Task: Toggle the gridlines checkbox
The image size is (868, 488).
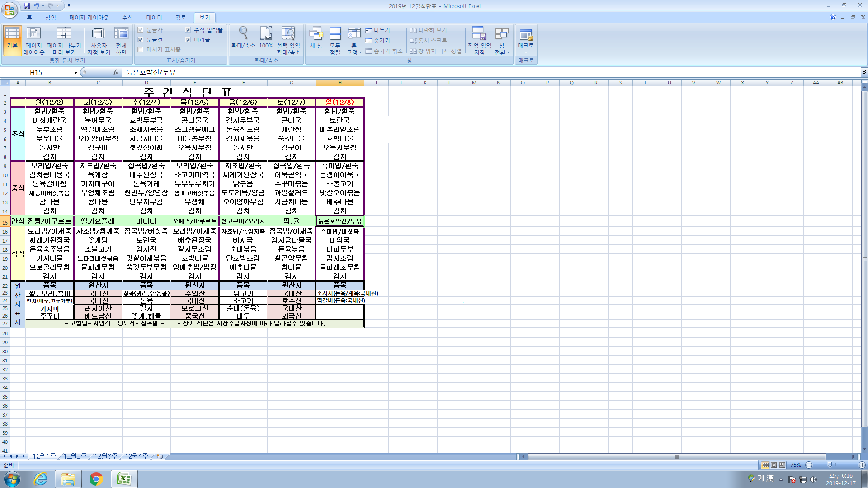Action: pos(141,40)
